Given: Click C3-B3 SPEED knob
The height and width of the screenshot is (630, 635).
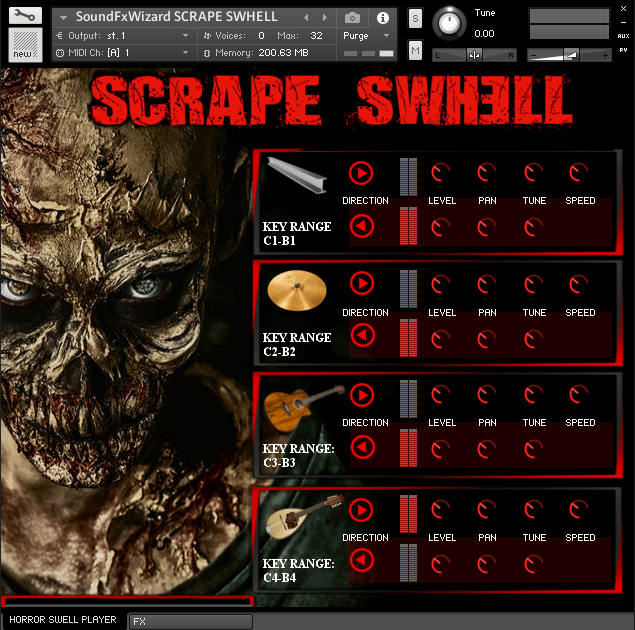Looking at the screenshot, I should click(x=578, y=395).
